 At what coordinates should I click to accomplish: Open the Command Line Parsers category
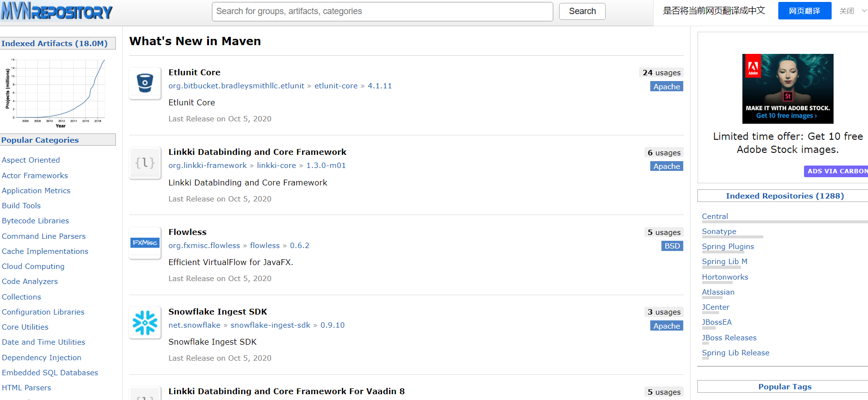(x=44, y=236)
